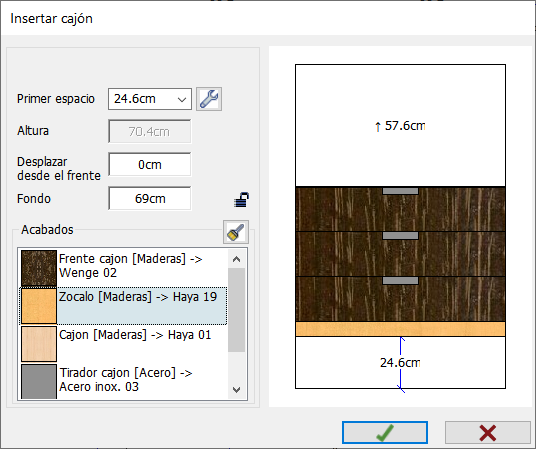
Task: Select the Zocalo Haya 19 finish item
Action: click(124, 306)
